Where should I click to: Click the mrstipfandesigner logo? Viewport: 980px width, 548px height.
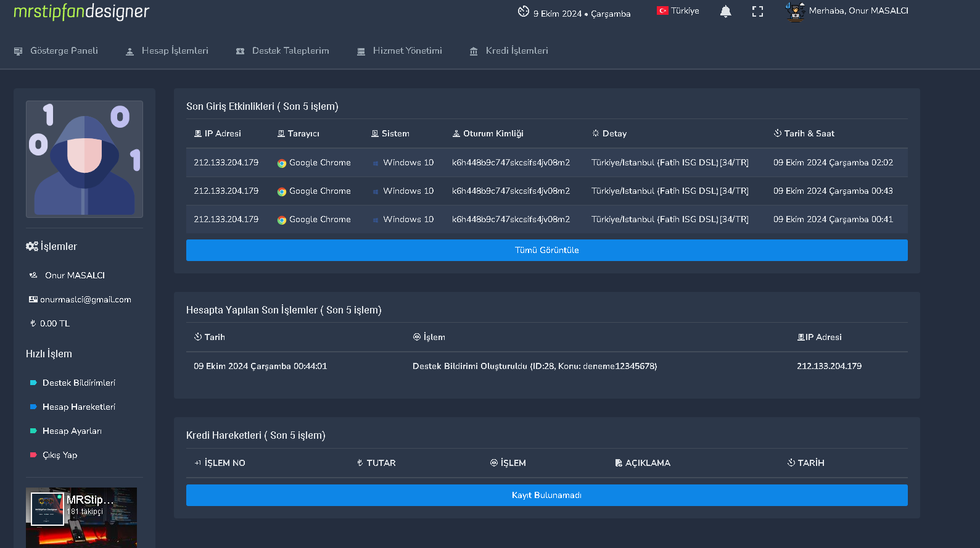[x=81, y=11]
